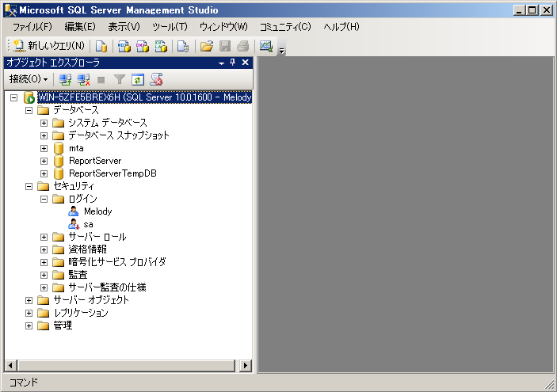The image size is (557, 392).
Task: Click the Analysis Services XMLA Query icon
Action: click(x=161, y=46)
